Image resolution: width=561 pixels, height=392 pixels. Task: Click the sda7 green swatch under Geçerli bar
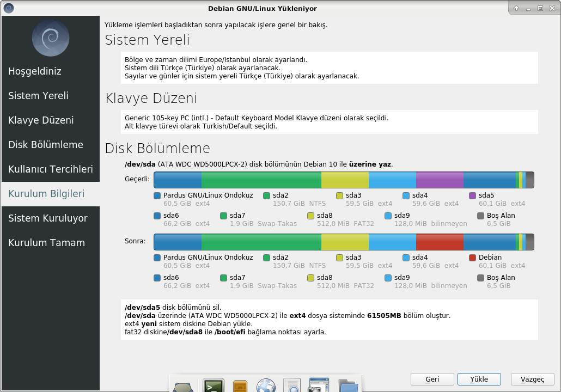pos(224,216)
